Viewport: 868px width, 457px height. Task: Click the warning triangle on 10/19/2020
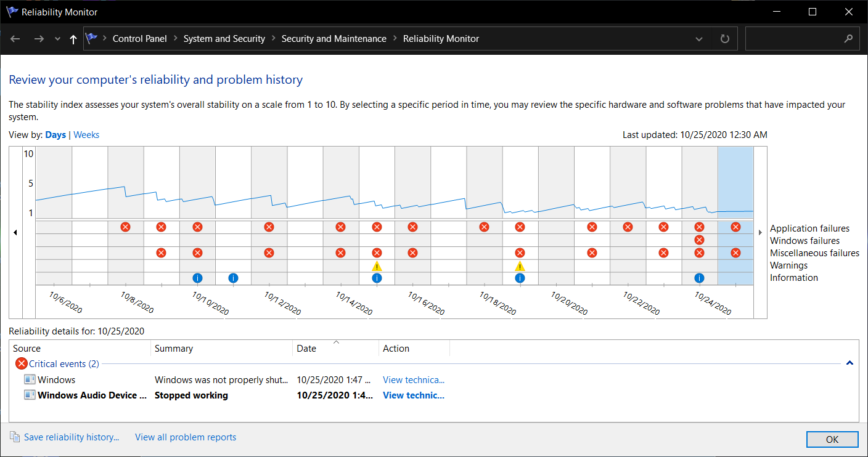click(x=520, y=265)
